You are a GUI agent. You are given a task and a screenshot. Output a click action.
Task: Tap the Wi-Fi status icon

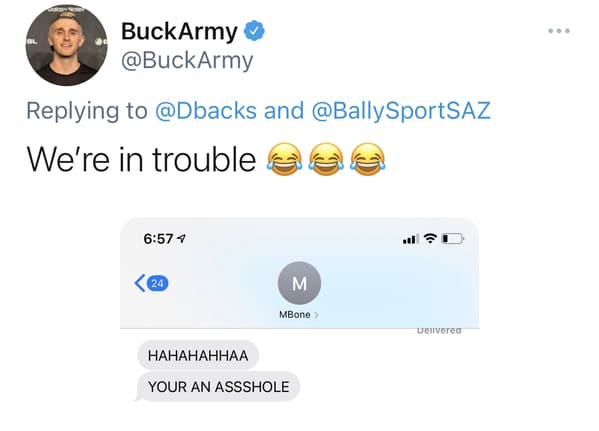point(431,238)
